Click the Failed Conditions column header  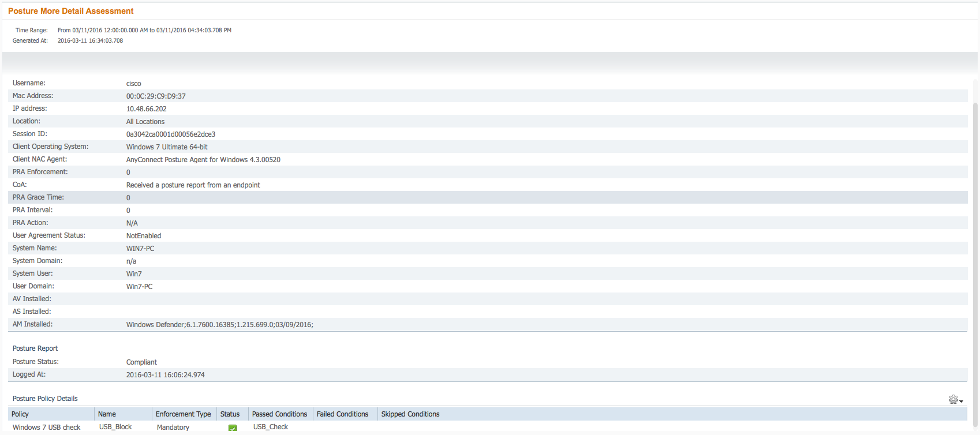345,414
